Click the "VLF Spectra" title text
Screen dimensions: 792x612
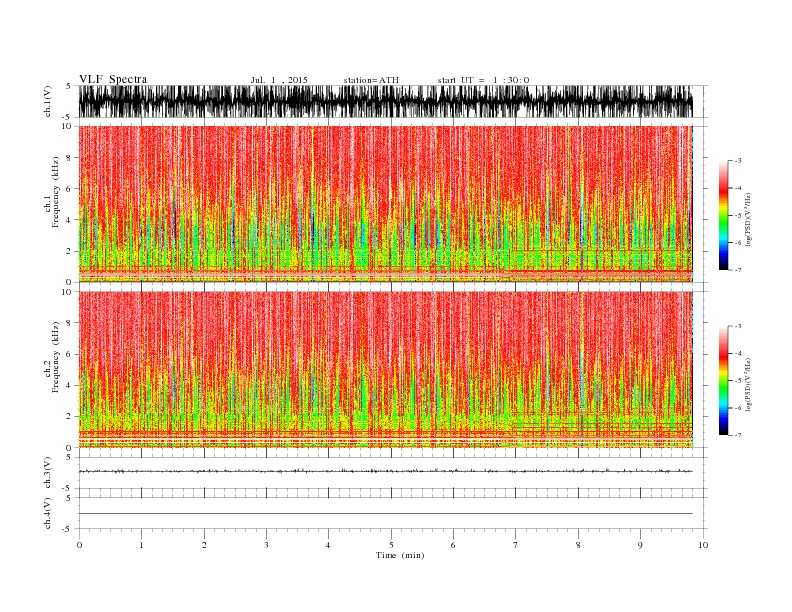pos(113,79)
